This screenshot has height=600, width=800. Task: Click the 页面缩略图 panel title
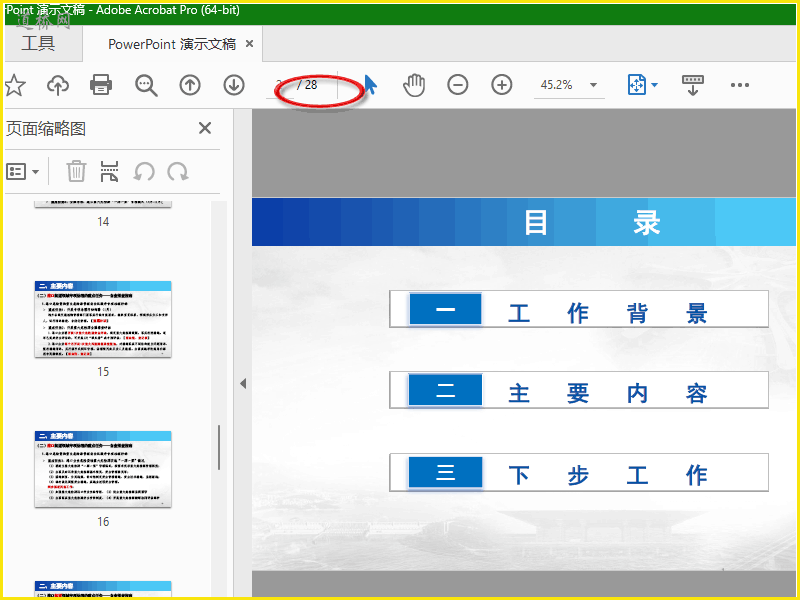click(x=46, y=129)
